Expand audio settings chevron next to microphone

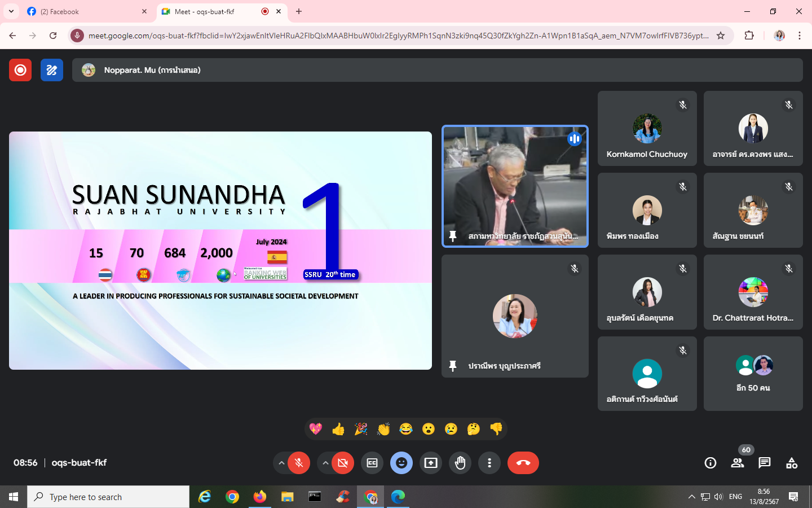[281, 463]
